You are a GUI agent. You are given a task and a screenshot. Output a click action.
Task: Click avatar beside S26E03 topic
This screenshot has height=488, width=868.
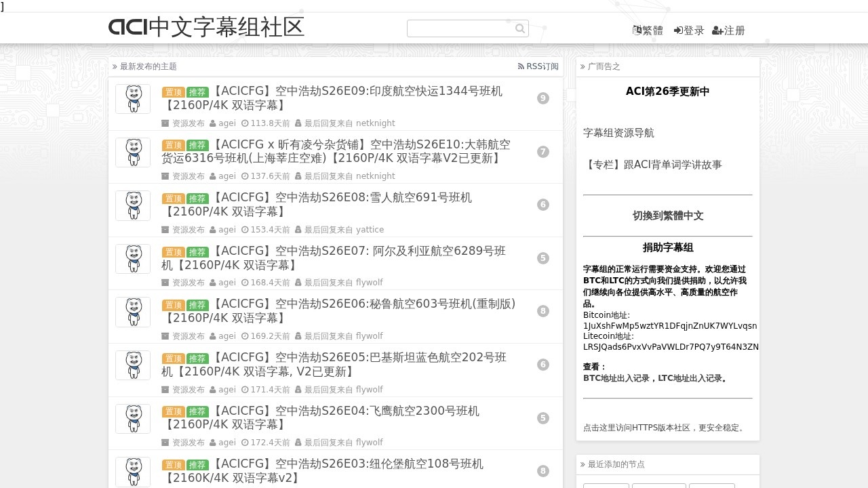click(x=133, y=472)
